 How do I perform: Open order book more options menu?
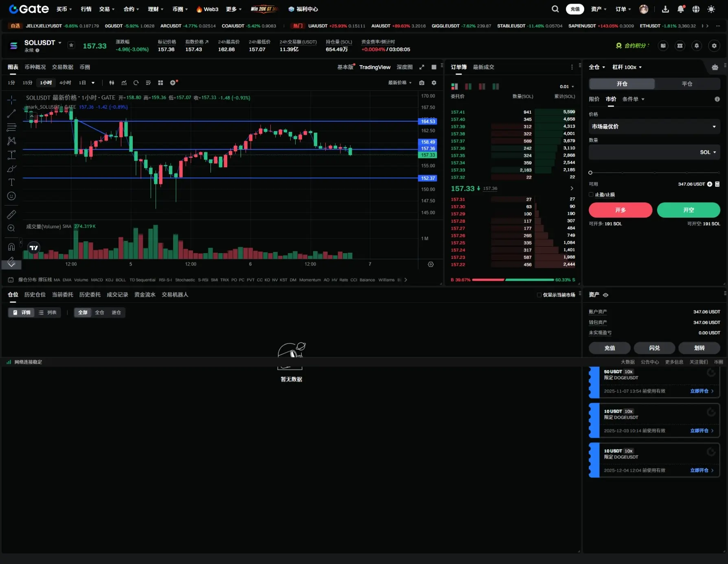point(572,67)
